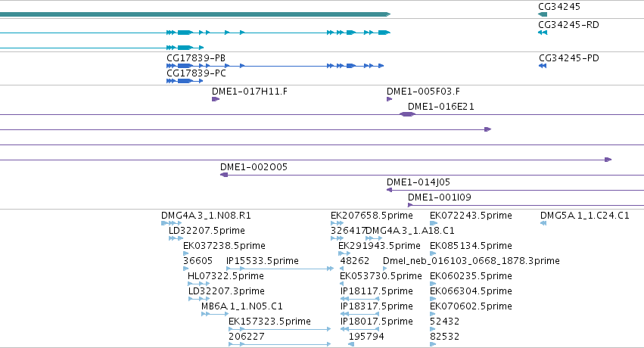Select the CG34245 gene label
The height and width of the screenshot is (348, 644).
coord(559,7)
